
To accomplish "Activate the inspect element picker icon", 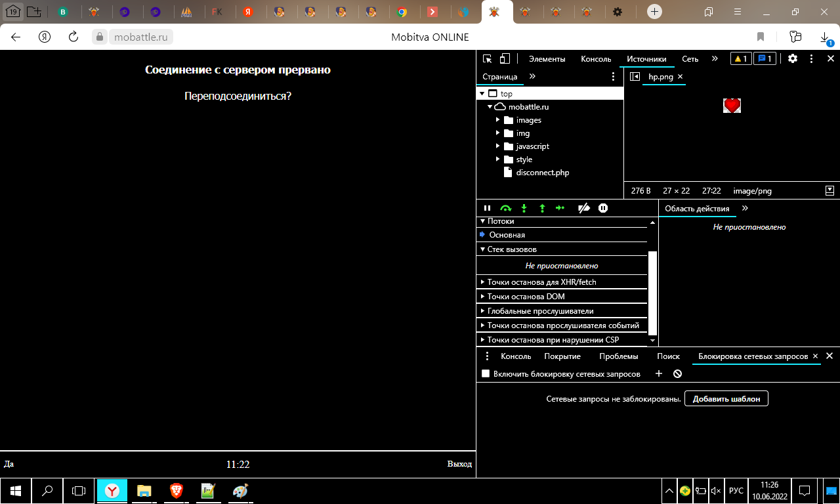I will click(x=488, y=58).
